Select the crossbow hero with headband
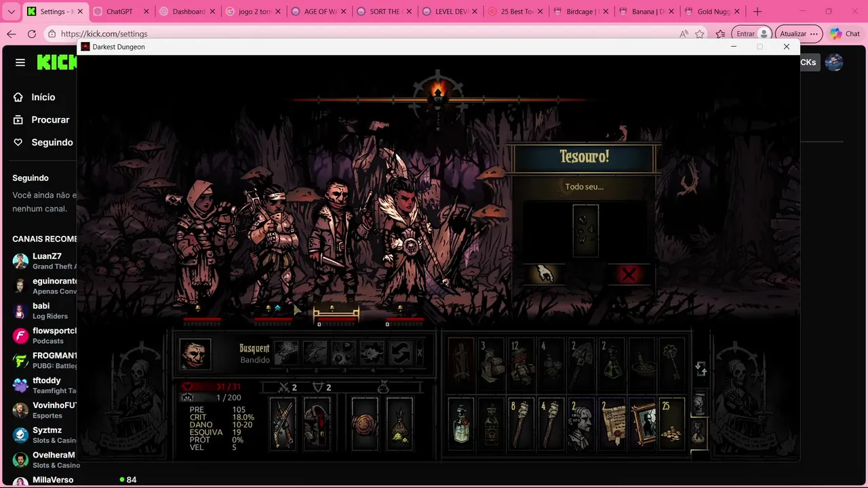 273,244
